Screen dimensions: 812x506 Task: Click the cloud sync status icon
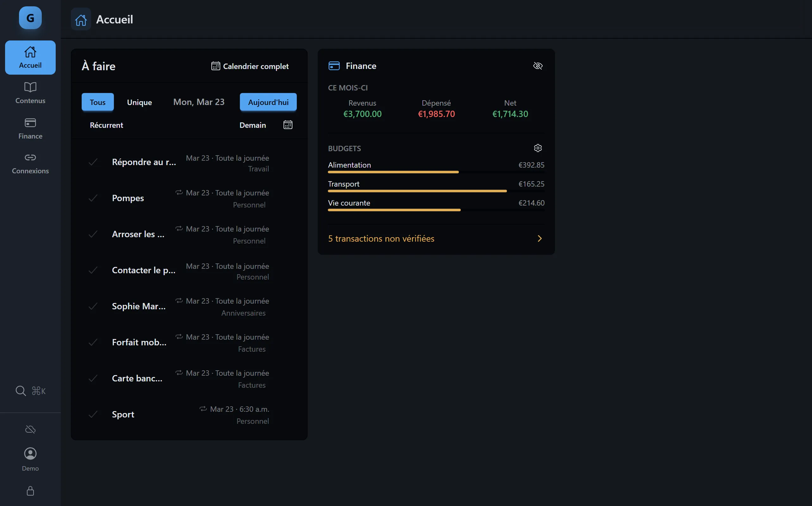tap(30, 429)
